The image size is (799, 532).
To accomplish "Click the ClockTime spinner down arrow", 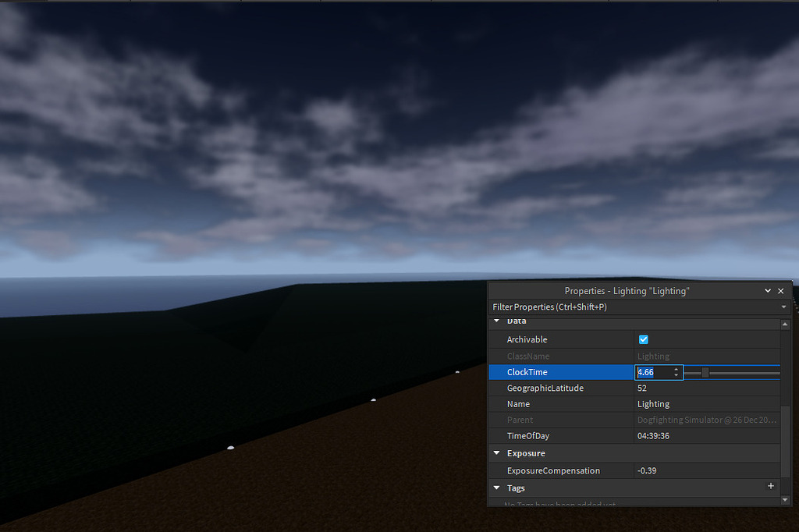I will pos(676,375).
